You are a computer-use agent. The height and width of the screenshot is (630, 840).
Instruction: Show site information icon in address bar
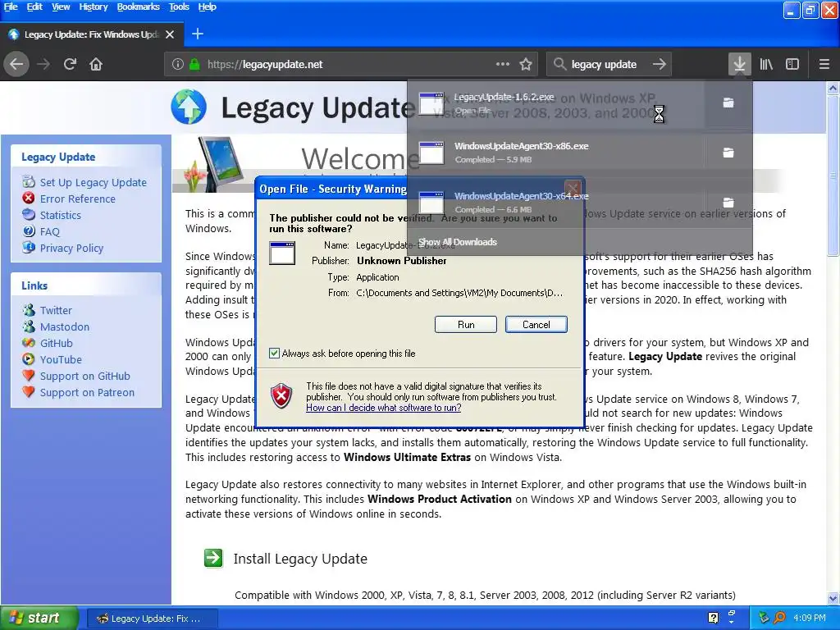coord(178,64)
